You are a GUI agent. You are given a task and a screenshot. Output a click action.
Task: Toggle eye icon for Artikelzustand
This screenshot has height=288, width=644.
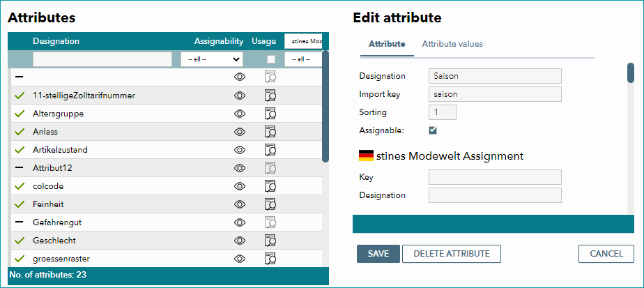tap(240, 149)
